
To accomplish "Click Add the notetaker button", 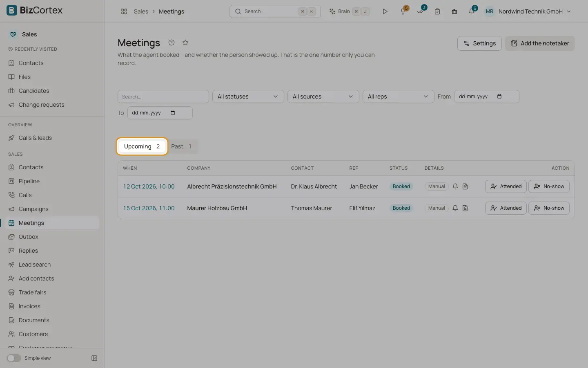I will 540,43.
